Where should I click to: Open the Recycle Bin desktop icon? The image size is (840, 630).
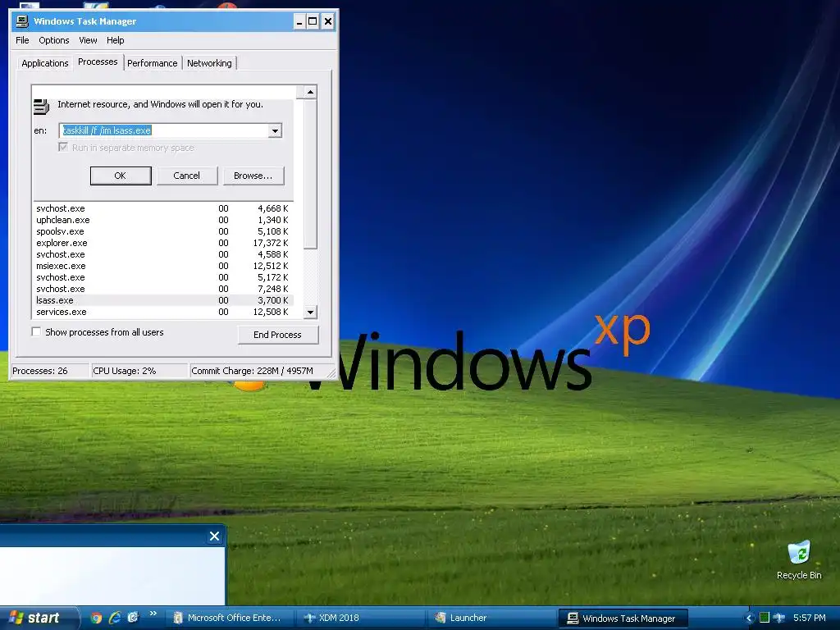(x=799, y=560)
